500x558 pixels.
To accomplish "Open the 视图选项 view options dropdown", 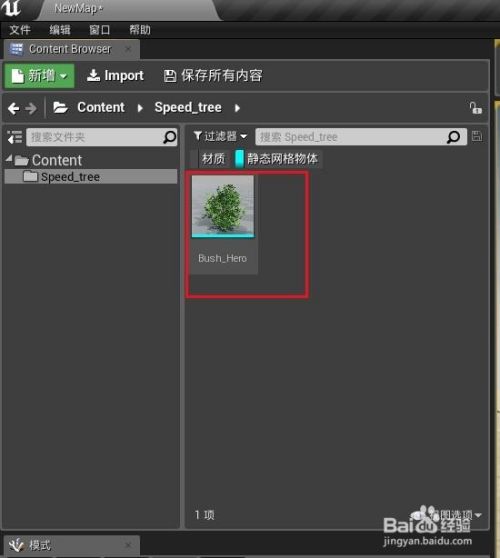I will tap(457, 515).
